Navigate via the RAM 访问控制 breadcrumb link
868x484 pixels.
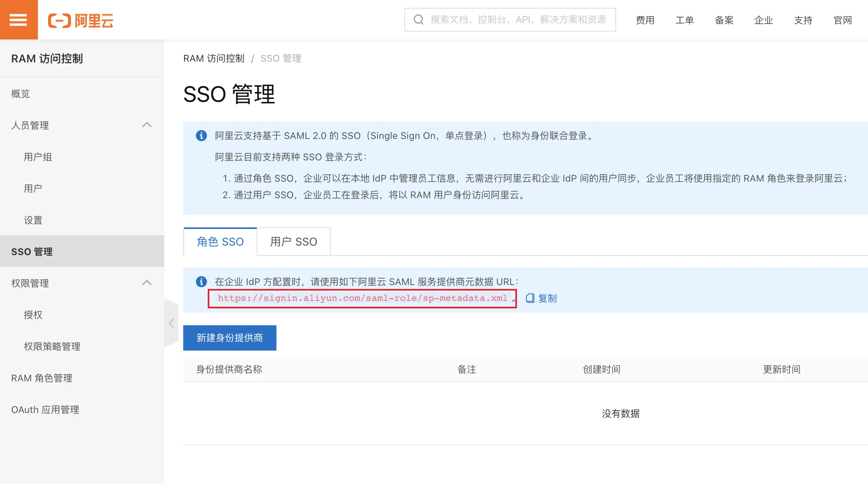click(214, 58)
